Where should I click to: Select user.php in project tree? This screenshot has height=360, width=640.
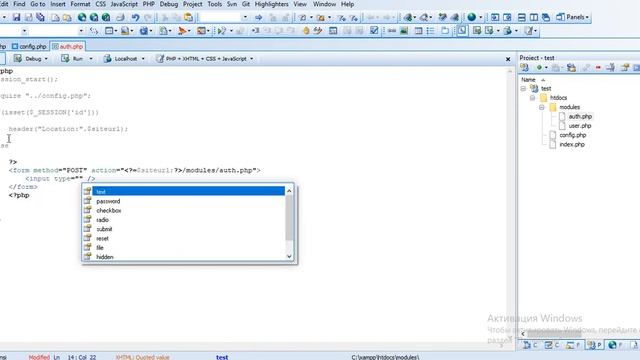(580, 126)
